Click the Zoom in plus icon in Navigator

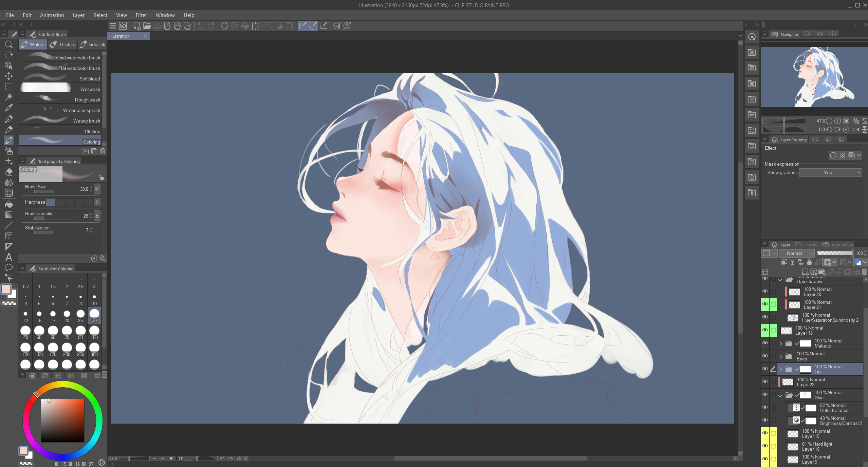click(837, 121)
